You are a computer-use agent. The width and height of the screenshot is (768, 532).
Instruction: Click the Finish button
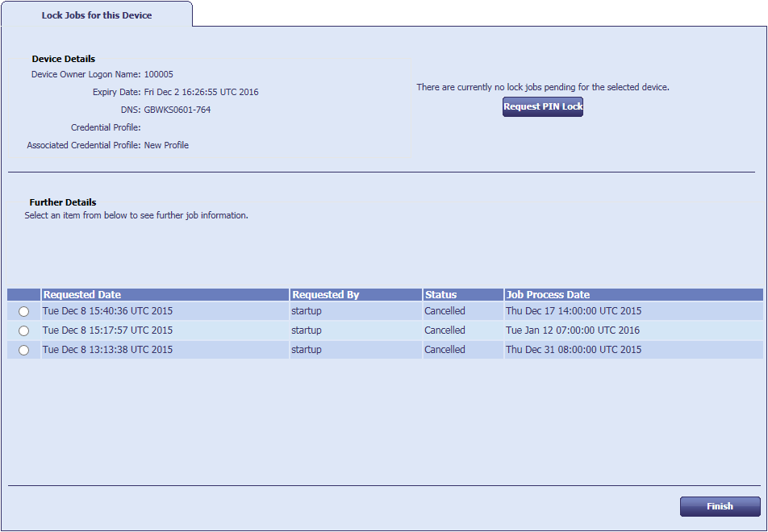click(720, 506)
